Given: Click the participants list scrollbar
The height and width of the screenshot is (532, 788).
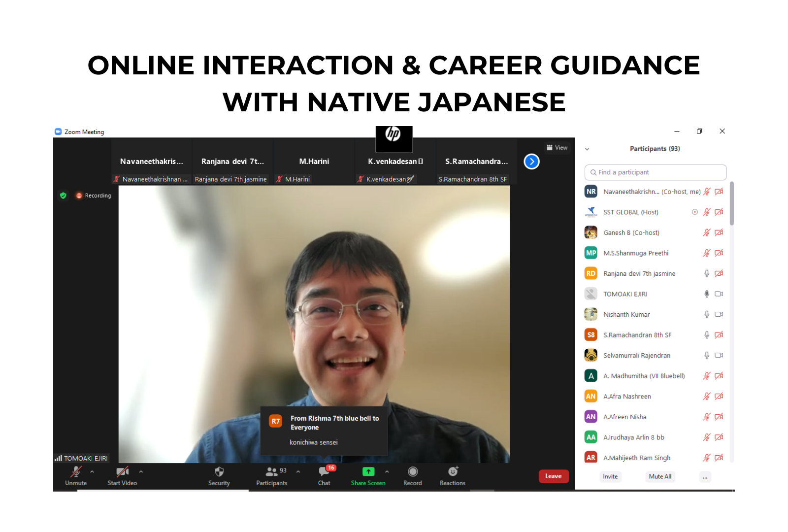Looking at the screenshot, I should pyautogui.click(x=731, y=204).
